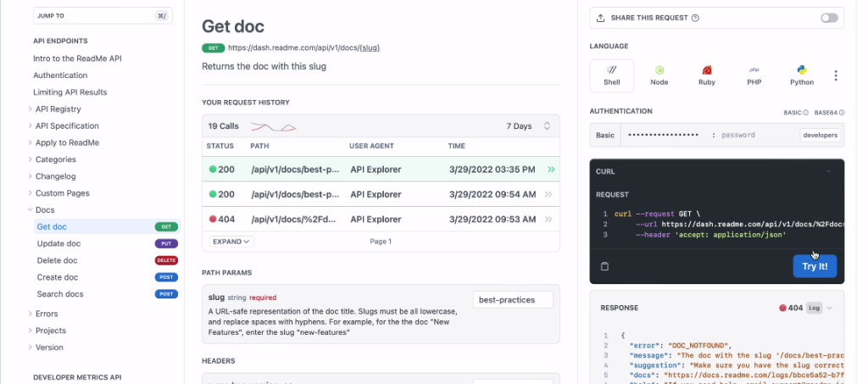The image size is (868, 384).
Task: Open Intro to the ReadMe API page
Action: [77, 58]
